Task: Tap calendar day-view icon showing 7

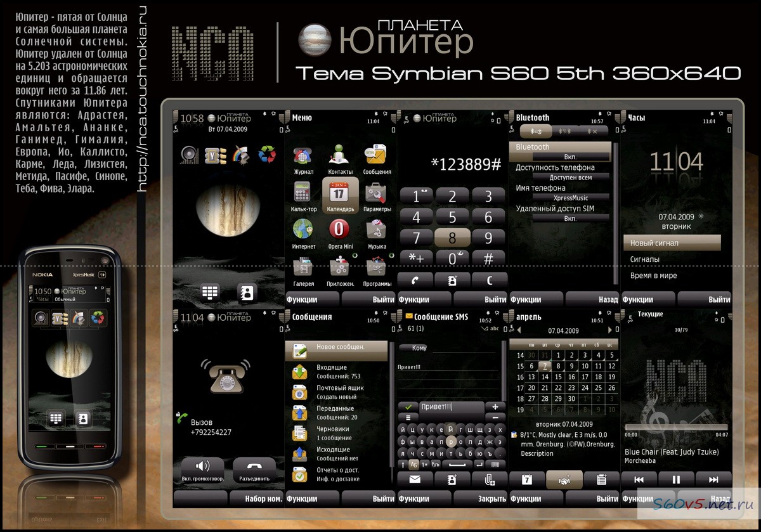Action: click(x=527, y=480)
